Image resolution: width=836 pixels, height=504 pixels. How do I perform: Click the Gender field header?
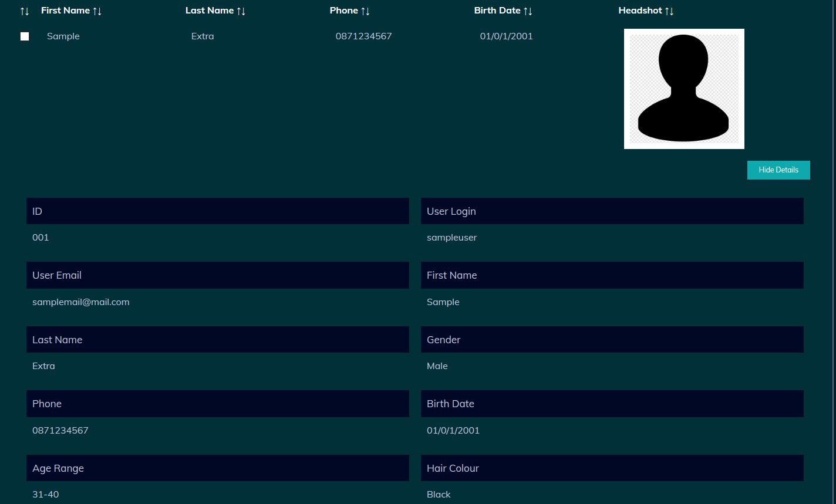click(x=612, y=340)
